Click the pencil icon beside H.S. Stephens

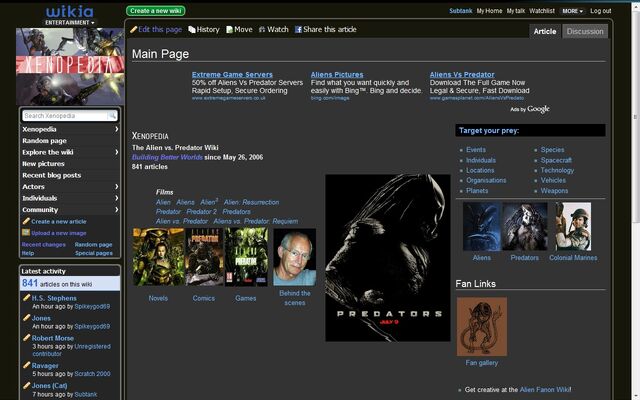click(x=27, y=298)
